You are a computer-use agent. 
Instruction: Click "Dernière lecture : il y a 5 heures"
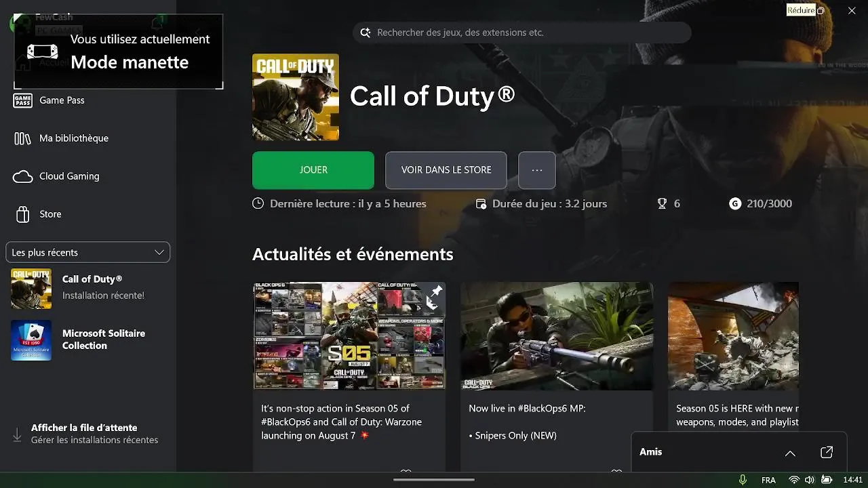point(348,203)
